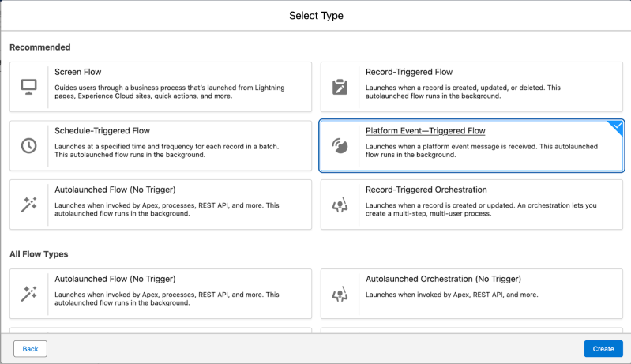The height and width of the screenshot is (364, 631).
Task: Click the All Flow Types section heading
Action: (39, 254)
